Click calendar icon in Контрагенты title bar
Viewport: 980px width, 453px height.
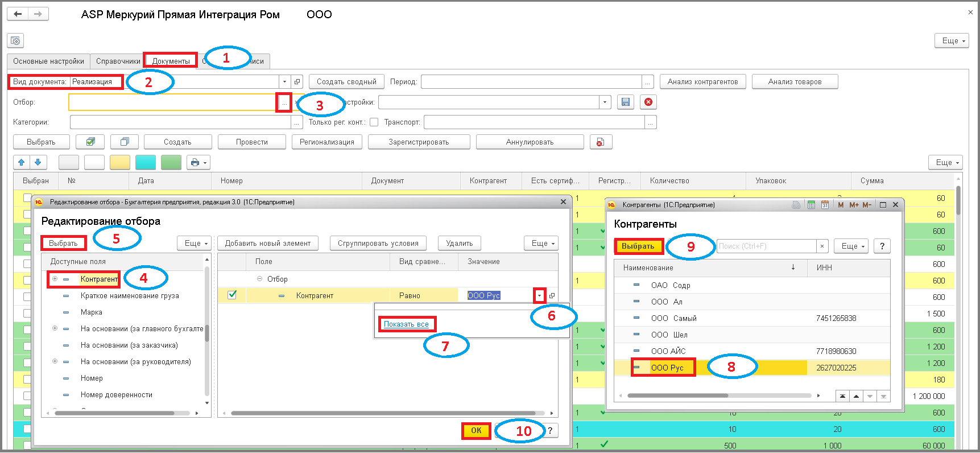click(825, 205)
